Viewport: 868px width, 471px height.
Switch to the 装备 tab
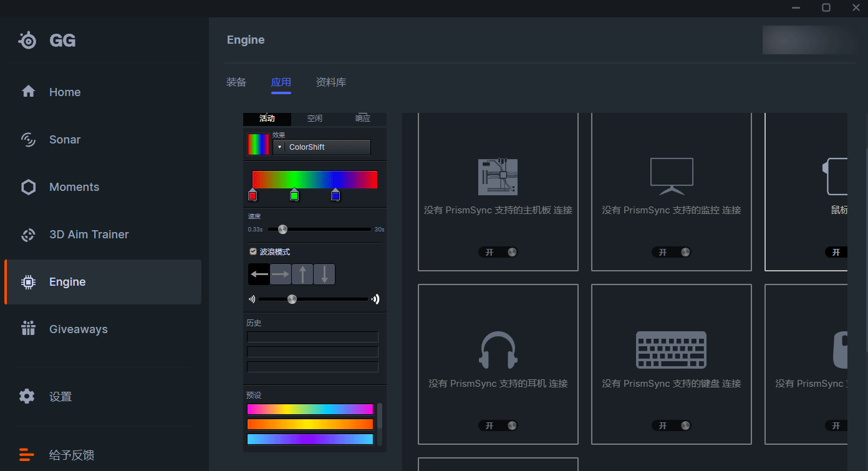[236, 82]
